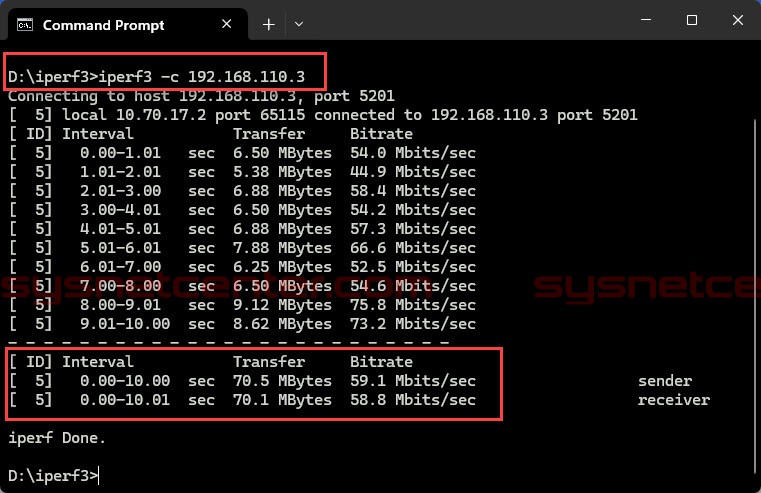
Task: Click the '54.0 Mbits/sec' value
Action: (413, 152)
